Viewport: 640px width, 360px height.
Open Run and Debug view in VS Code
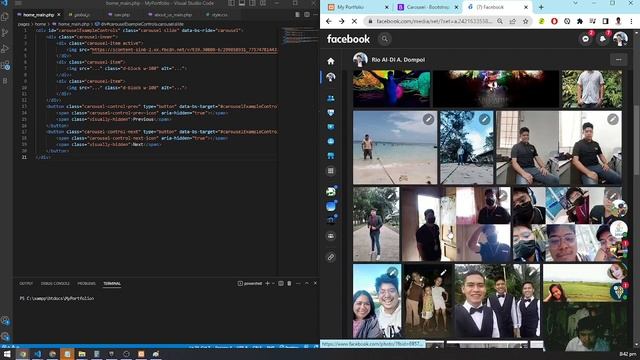click(5, 49)
